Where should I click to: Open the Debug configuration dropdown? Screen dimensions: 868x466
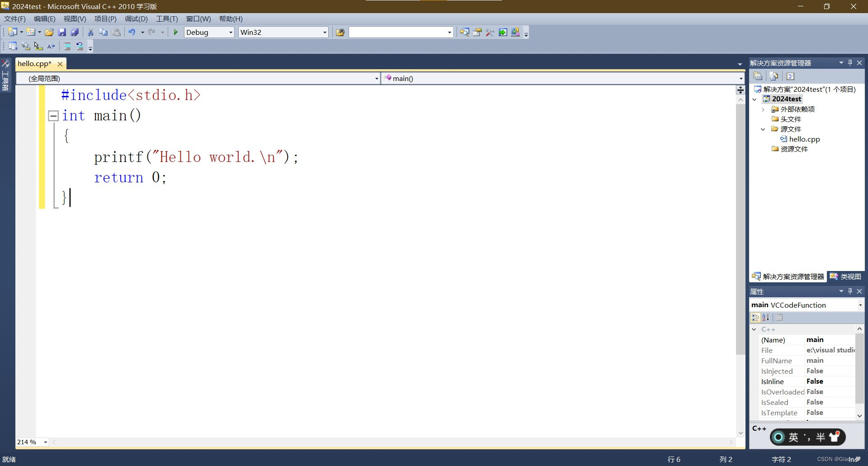click(230, 32)
